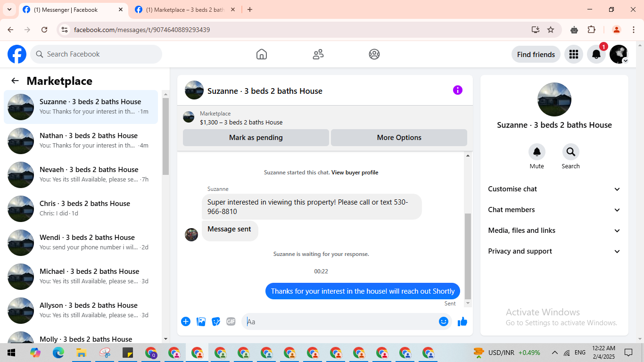
Task: Click the More Options button
Action: (399, 138)
